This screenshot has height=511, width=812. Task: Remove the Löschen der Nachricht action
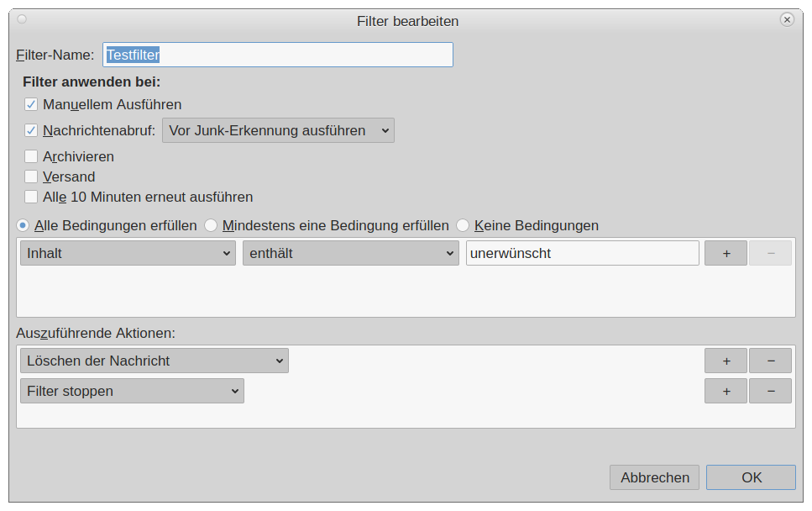click(x=770, y=361)
